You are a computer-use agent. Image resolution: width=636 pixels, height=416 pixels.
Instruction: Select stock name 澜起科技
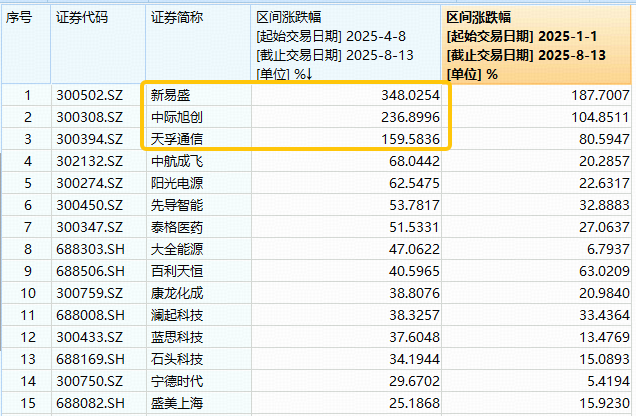pos(177,315)
